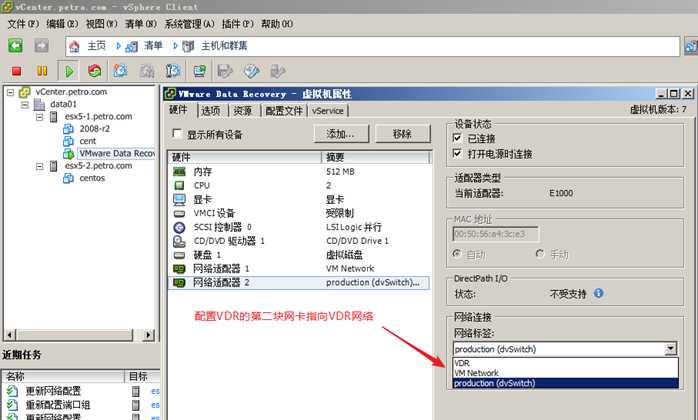Open the 系统管理(A) menu
The image size is (698, 420).
pyautogui.click(x=189, y=24)
